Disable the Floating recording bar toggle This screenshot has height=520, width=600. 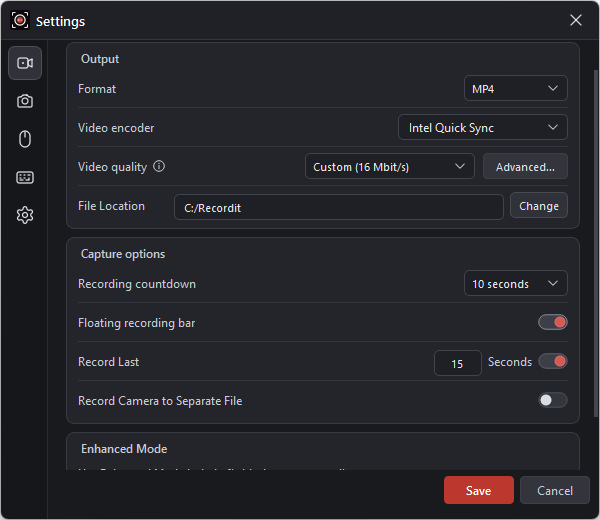pos(553,323)
